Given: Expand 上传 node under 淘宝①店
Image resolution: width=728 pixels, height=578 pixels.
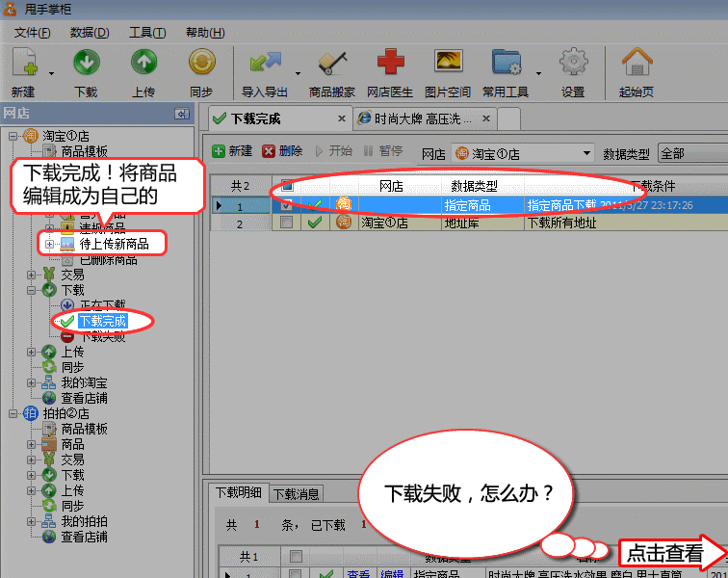Looking at the screenshot, I should tap(31, 353).
